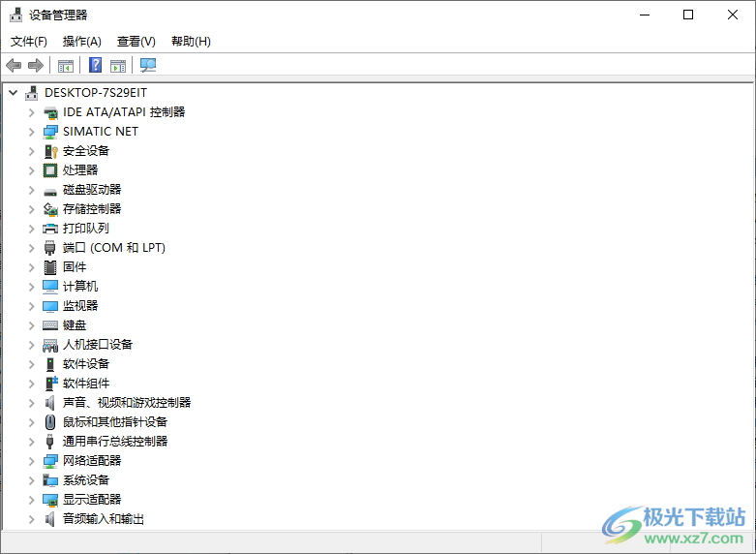
Task: Click the 监视器 display icon
Action: point(50,306)
